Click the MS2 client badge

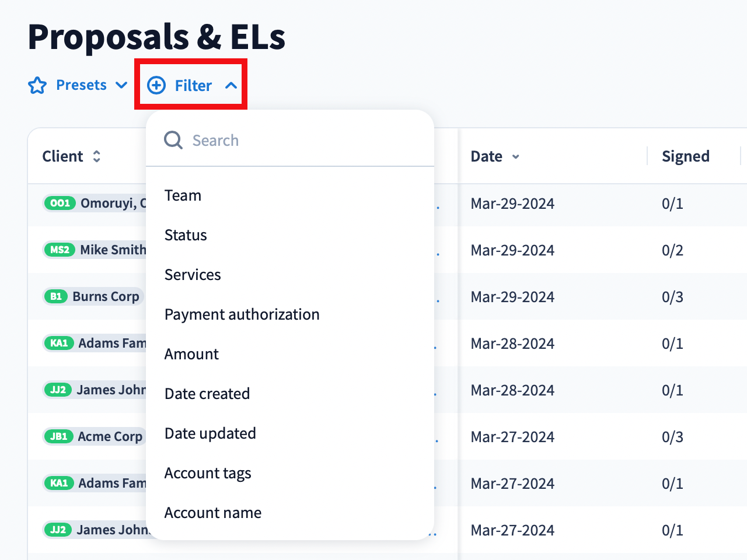[x=60, y=250]
